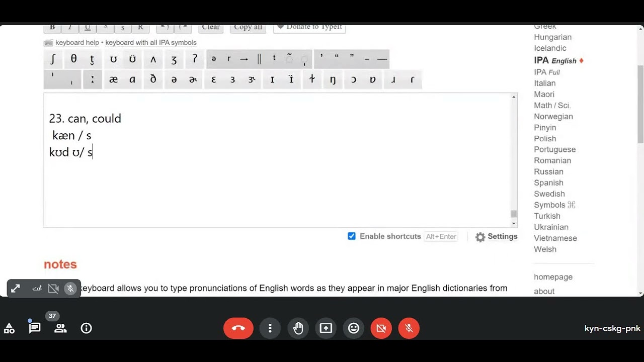Insert the ɛ (open e) vowel
The height and width of the screenshot is (362, 644).
pos(213,79)
